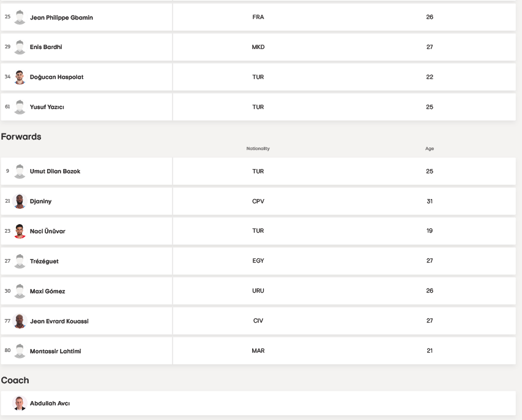522x420 pixels.
Task: Click Naci Ünüvar's player photo
Action: point(20,231)
